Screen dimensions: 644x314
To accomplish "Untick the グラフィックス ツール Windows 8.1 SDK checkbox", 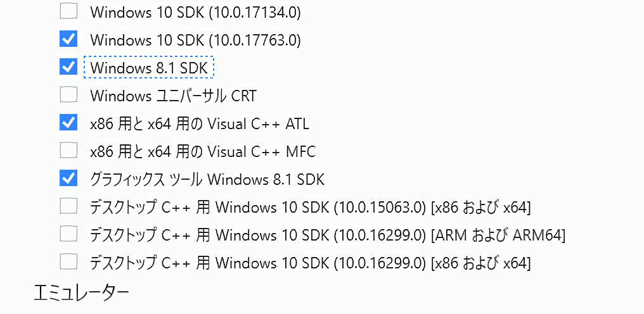I will click(68, 179).
